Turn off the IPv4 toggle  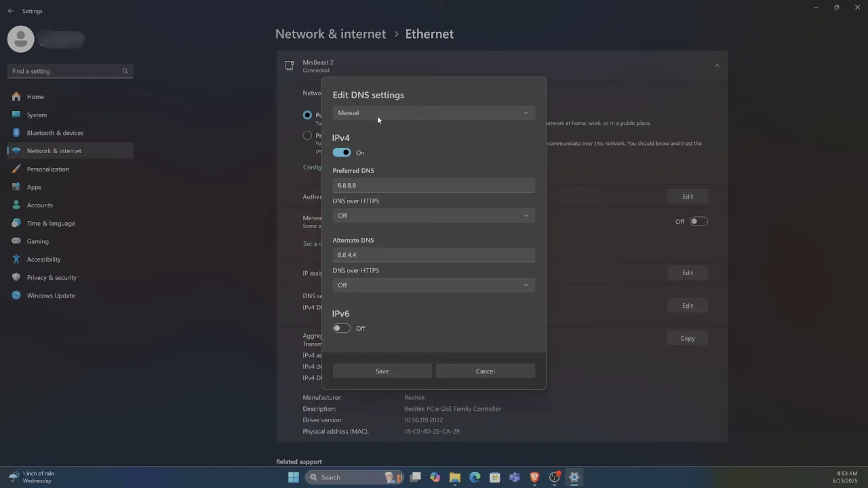[x=341, y=152]
